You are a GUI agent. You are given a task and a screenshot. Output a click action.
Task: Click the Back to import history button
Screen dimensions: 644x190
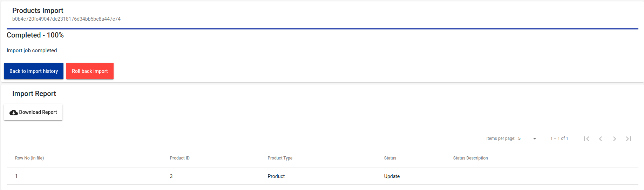pyautogui.click(x=34, y=71)
